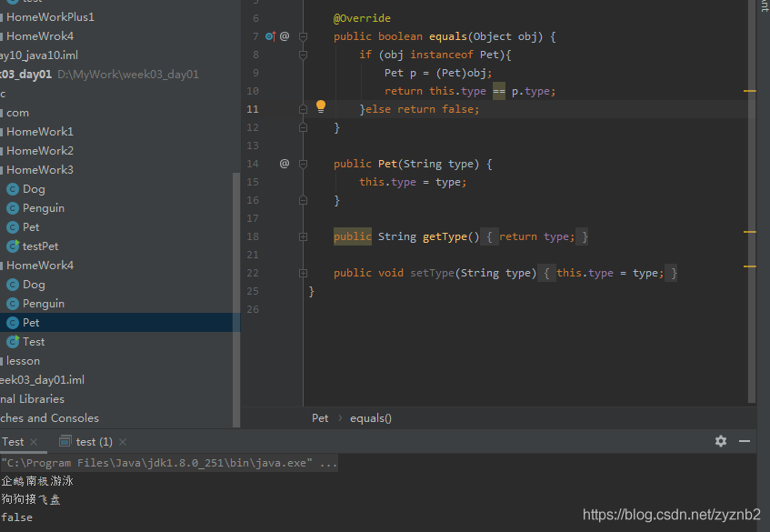Viewport: 770px width, 532px height.
Task: Open Pet class under HomeWork3
Action: click(31, 227)
